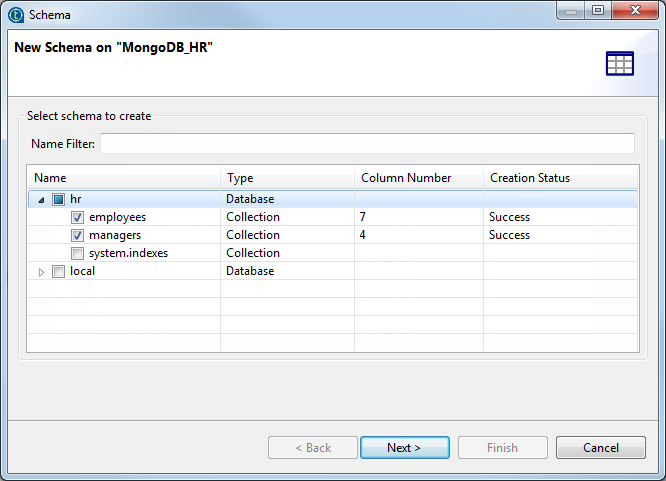
Task: Click the Column Number column header
Action: (x=418, y=178)
